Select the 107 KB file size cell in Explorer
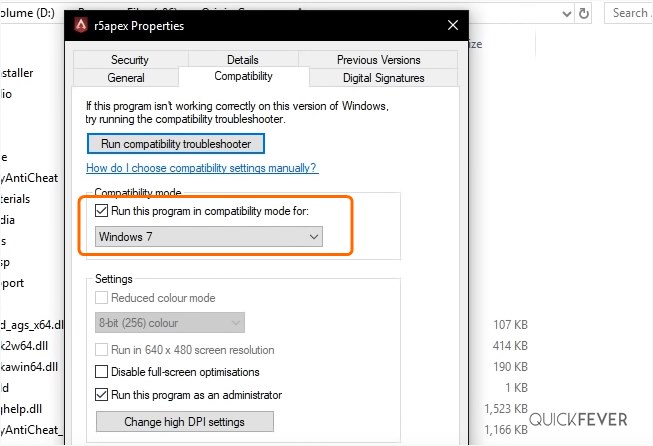The height and width of the screenshot is (446, 653). point(510,324)
